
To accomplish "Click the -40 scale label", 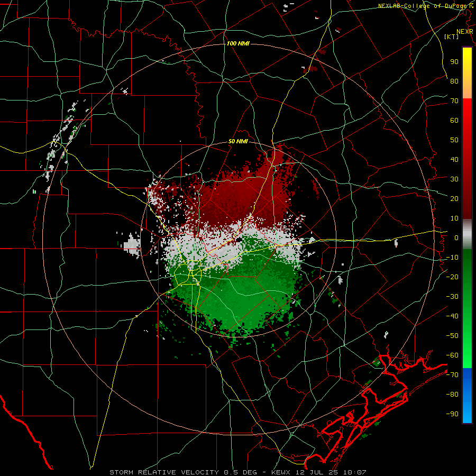I will point(452,316).
